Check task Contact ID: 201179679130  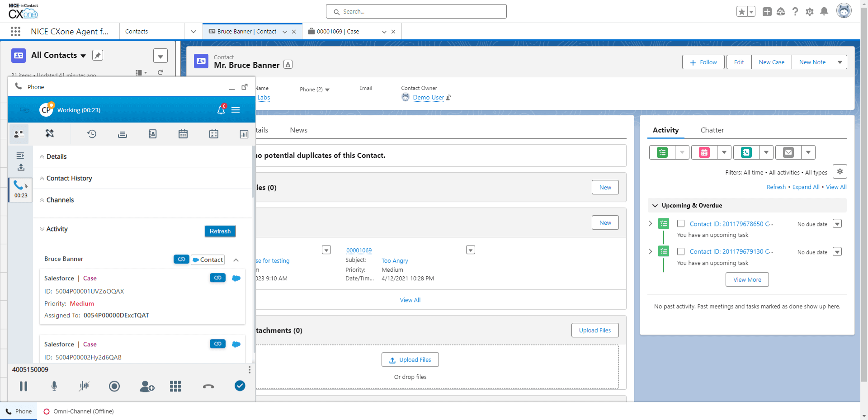681,251
